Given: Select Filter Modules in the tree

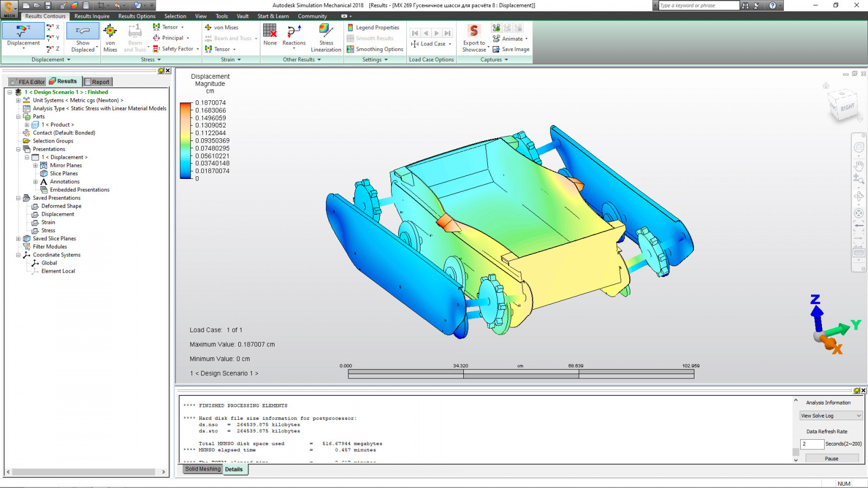Looking at the screenshot, I should 49,247.
